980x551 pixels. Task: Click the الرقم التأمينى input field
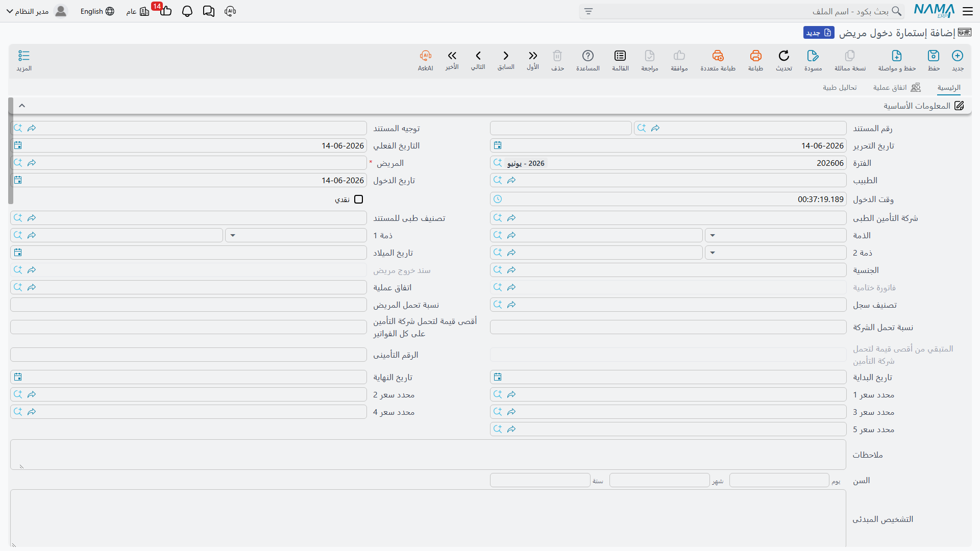(188, 355)
